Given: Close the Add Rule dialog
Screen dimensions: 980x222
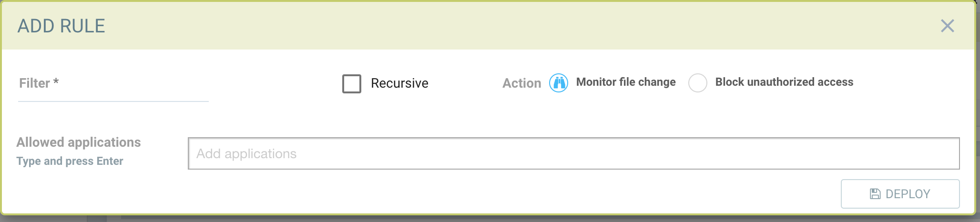Looking at the screenshot, I should coord(947,26).
